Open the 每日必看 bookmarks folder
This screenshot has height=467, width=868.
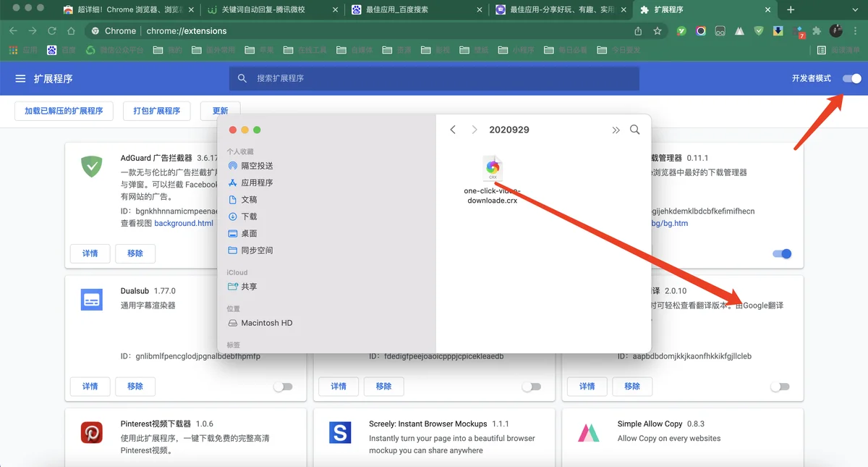(566, 51)
